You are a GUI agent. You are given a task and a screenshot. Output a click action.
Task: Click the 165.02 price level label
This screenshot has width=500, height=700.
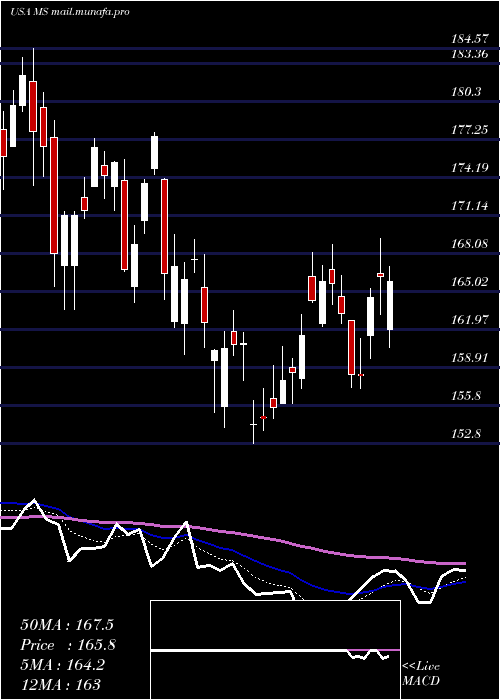tap(469, 282)
